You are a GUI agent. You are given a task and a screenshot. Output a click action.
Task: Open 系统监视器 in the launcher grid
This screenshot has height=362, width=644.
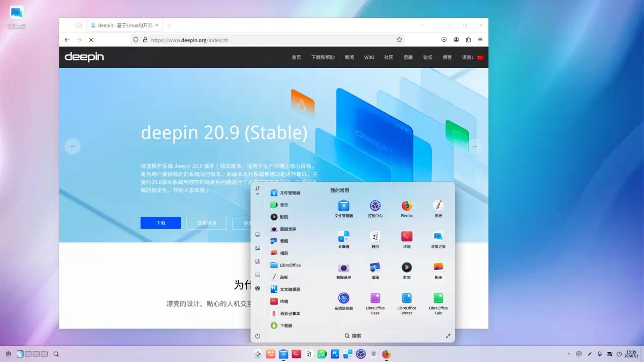[x=344, y=301]
